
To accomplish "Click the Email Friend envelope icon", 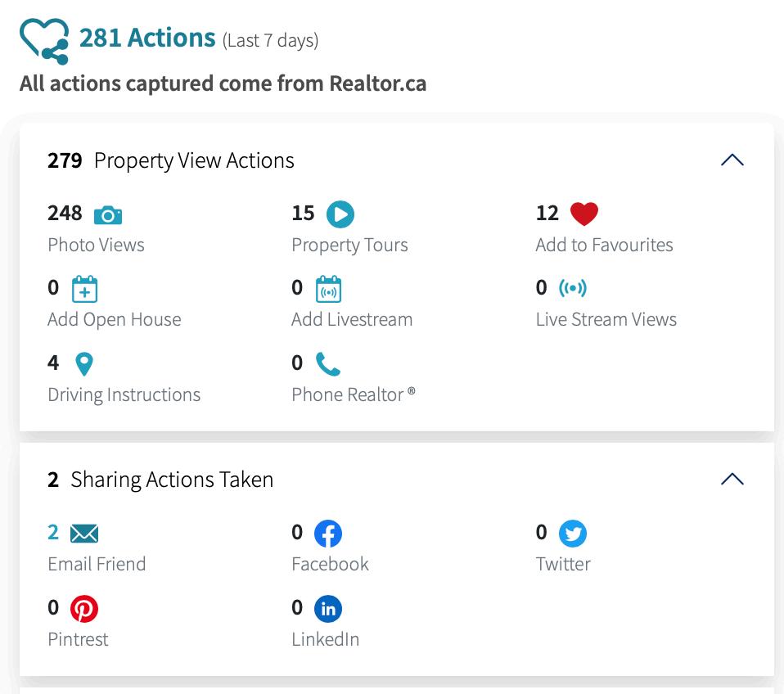I will 84,534.
